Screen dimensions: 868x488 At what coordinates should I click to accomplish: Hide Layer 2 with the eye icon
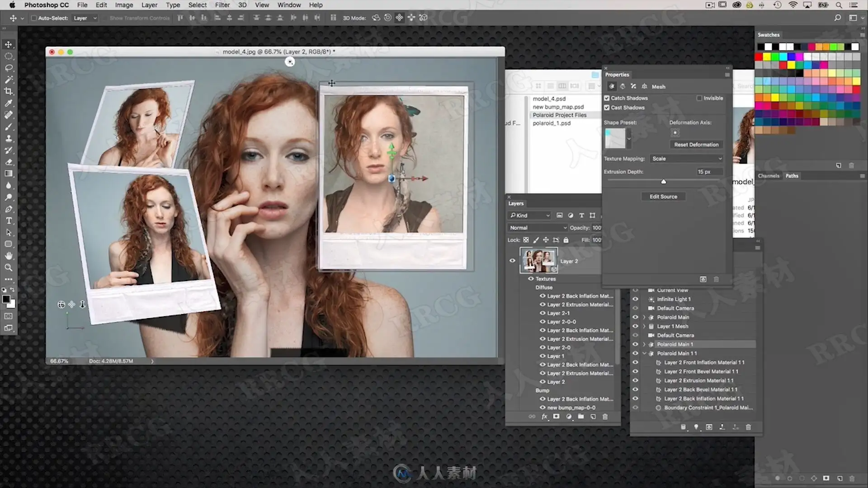pos(512,261)
